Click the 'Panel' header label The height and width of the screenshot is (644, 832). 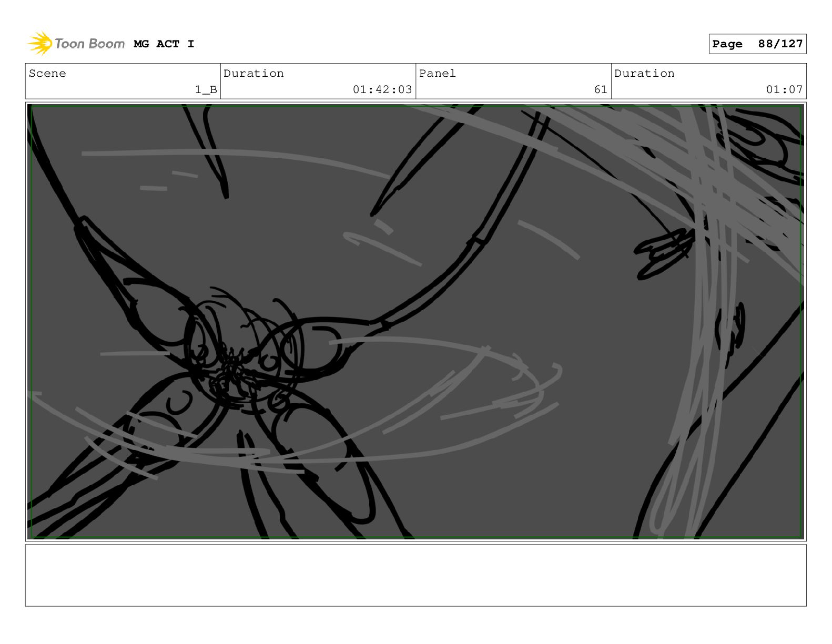coord(438,74)
